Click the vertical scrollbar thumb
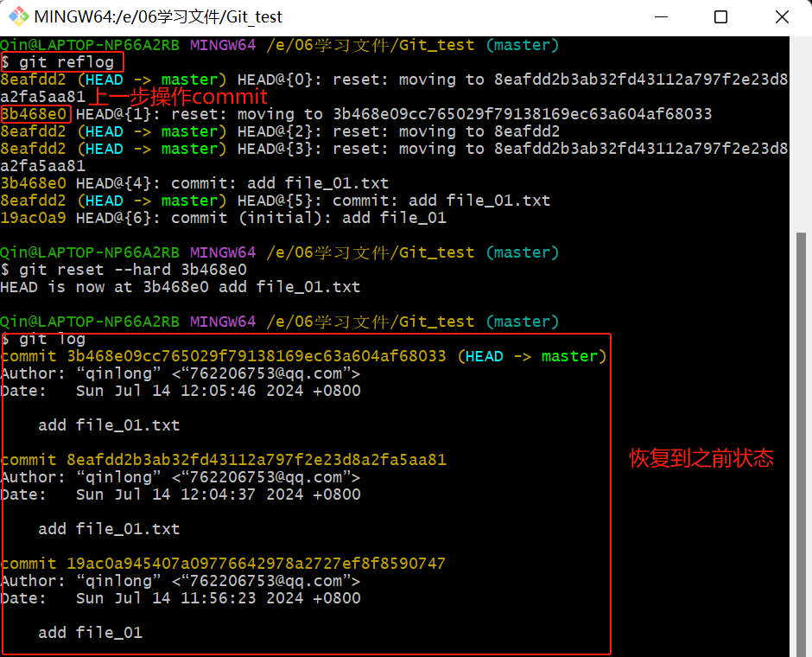Image resolution: width=812 pixels, height=657 pixels. tap(801, 441)
